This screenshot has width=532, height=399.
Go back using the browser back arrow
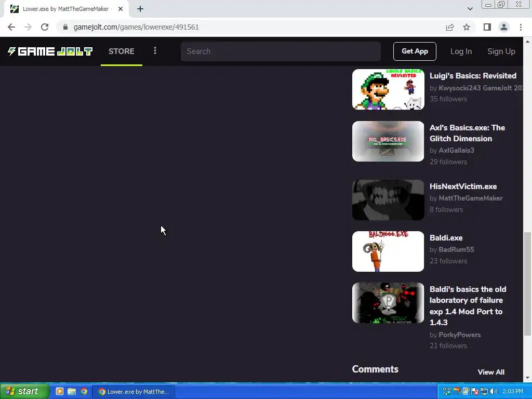pyautogui.click(x=11, y=27)
